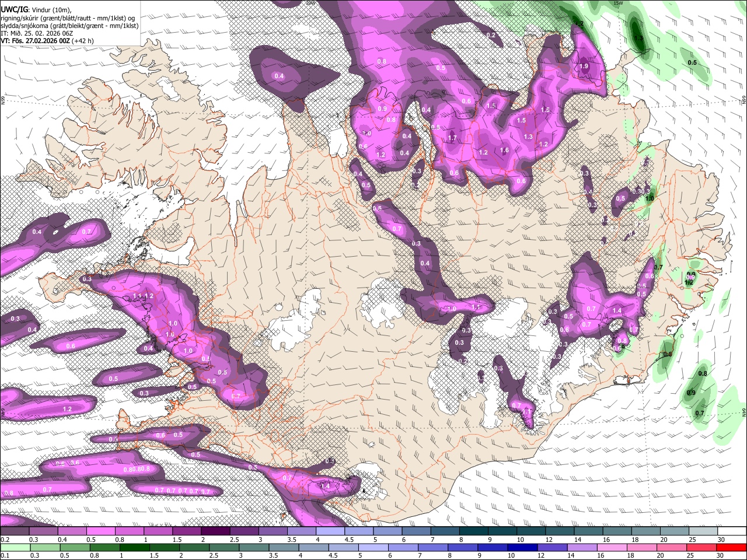747x560 pixels.
Task: Select the deep blue swatch labeled 10 in rain scale
Action: tap(522, 547)
